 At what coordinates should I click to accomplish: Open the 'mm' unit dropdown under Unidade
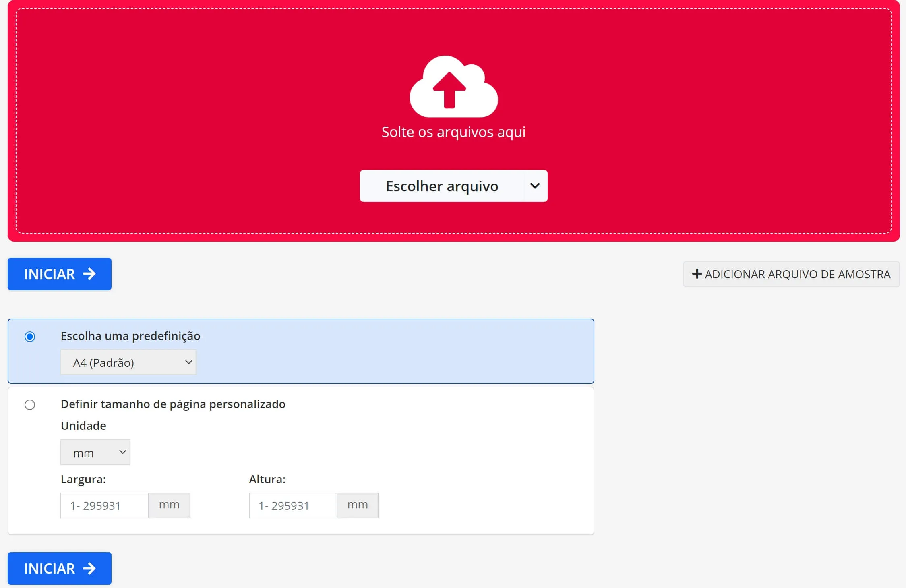coord(95,452)
